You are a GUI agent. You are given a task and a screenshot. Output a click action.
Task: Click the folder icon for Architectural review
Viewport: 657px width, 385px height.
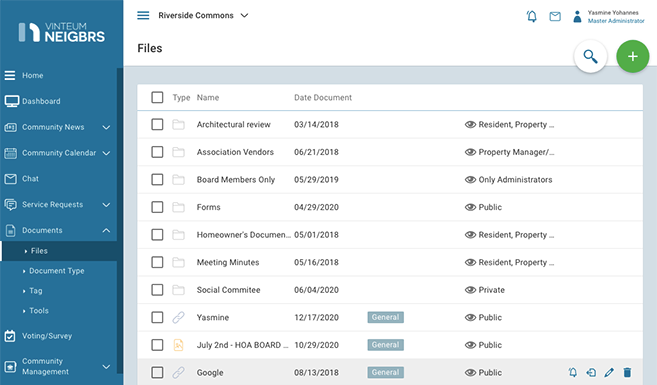(x=178, y=124)
